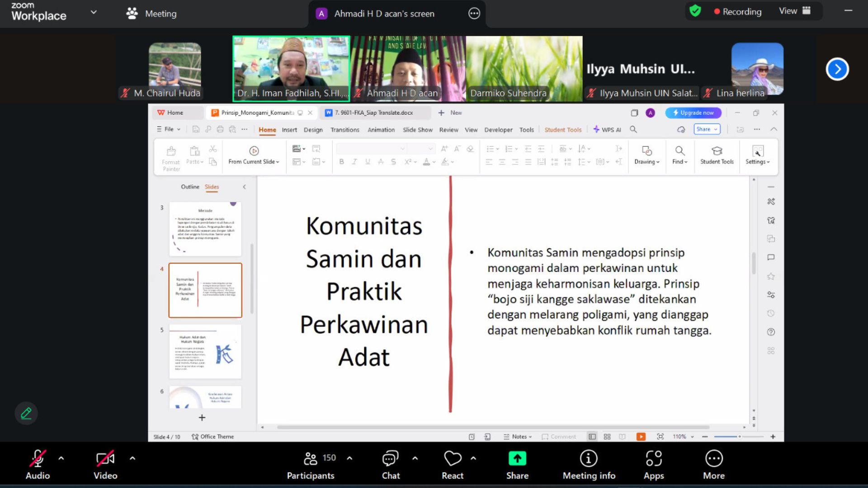Expand video options caret
The image size is (868, 488).
132,458
